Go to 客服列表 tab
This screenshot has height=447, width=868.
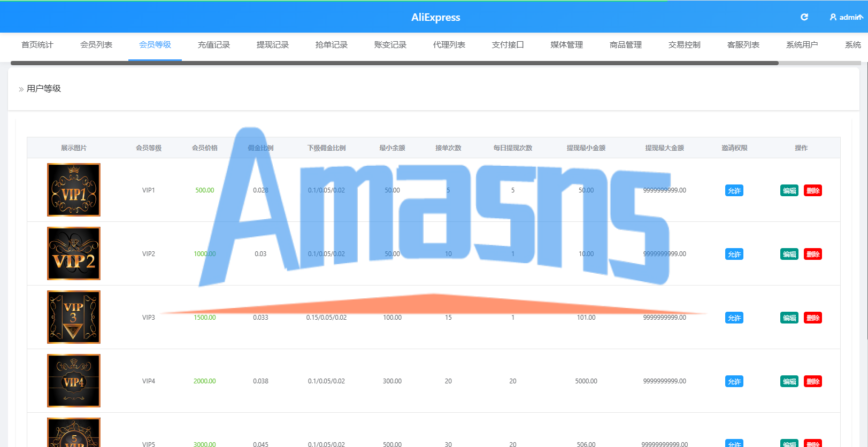743,45
